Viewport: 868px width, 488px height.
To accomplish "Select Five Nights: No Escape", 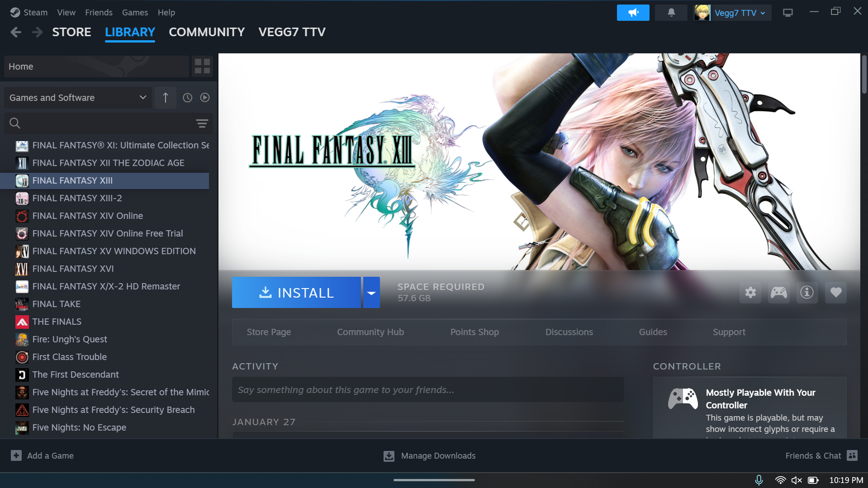I will pos(104,427).
